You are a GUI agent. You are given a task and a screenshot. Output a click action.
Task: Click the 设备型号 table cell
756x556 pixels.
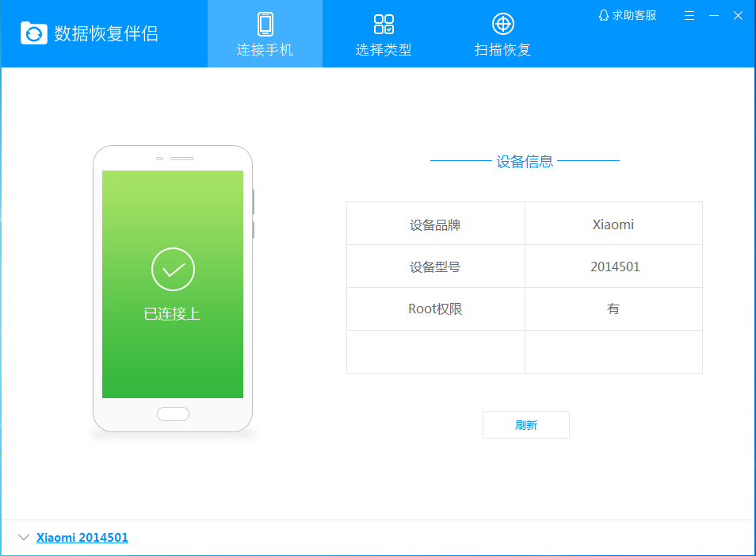click(x=435, y=266)
